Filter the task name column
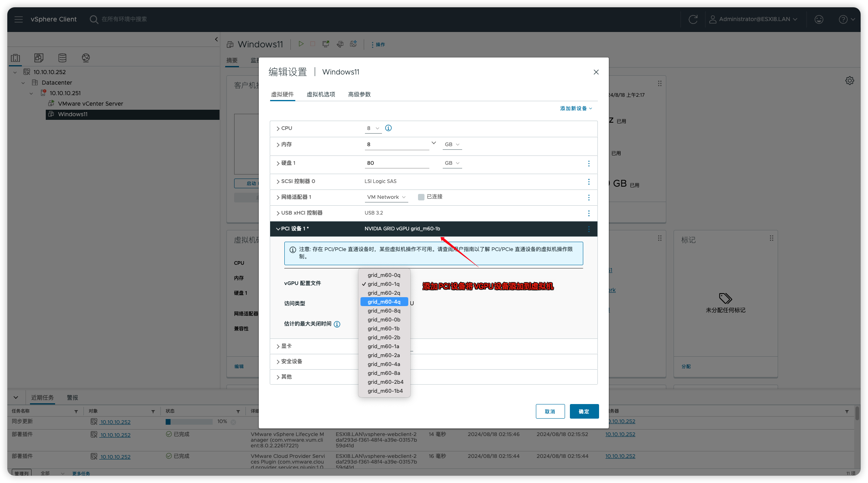Viewport: 868px width, 483px height. coord(76,411)
